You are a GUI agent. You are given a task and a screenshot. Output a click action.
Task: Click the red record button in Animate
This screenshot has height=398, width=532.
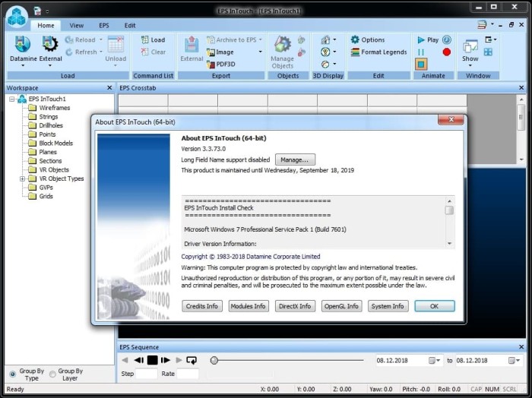point(446,52)
